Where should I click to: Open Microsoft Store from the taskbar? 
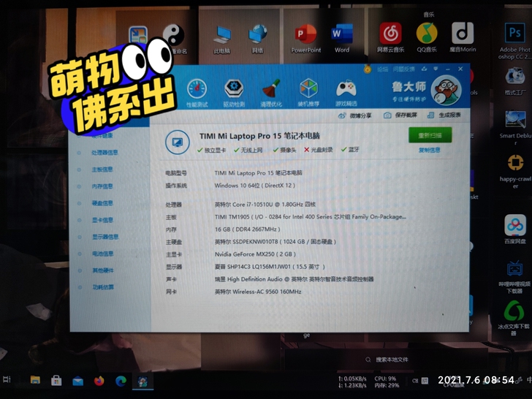(56, 381)
